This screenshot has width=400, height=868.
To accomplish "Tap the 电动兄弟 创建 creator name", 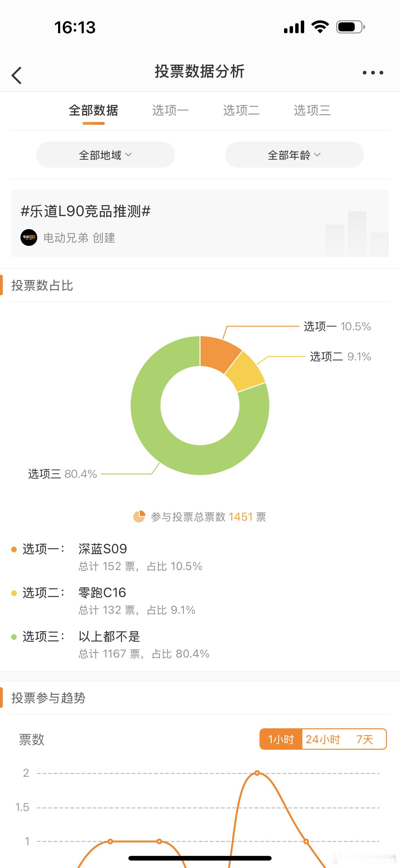I will pos(79,238).
